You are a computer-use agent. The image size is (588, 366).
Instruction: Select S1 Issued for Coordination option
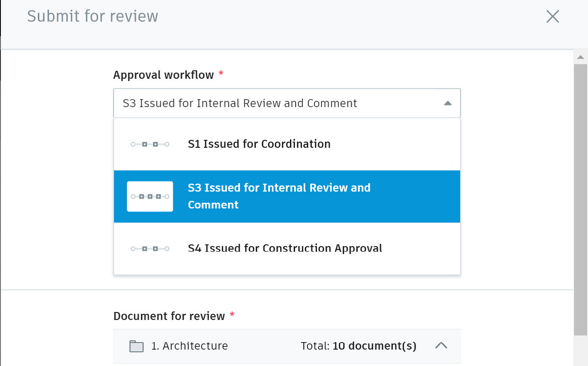287,144
